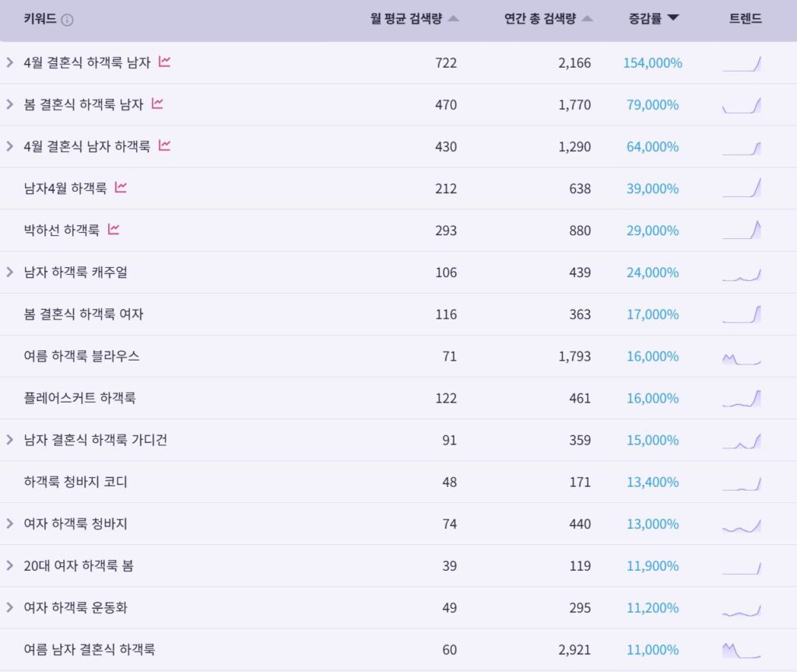Toggle the 증감률 descending sort arrow
This screenshot has height=672, width=797.
click(x=673, y=19)
